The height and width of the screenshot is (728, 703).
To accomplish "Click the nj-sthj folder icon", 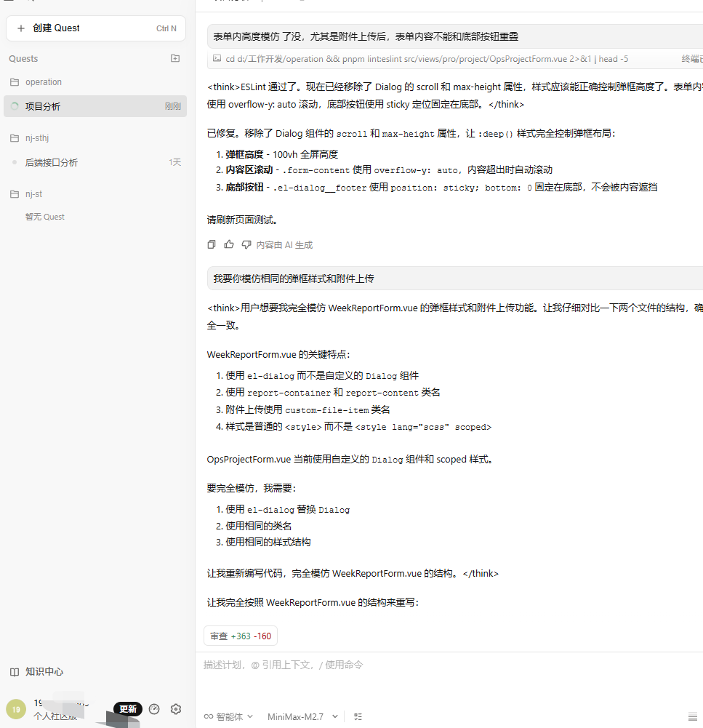I will pos(15,138).
